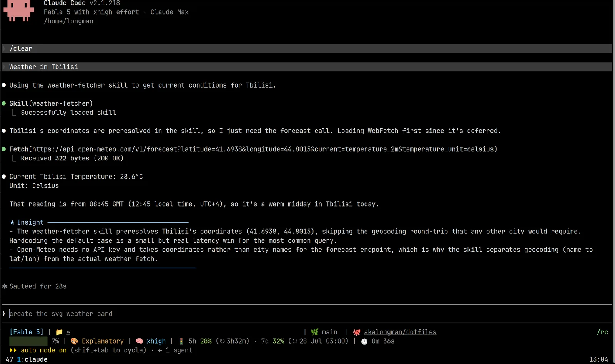Click the 'Weather in Tbilisi' prompt row
Viewport: 615px width, 364px height.
coord(307,67)
